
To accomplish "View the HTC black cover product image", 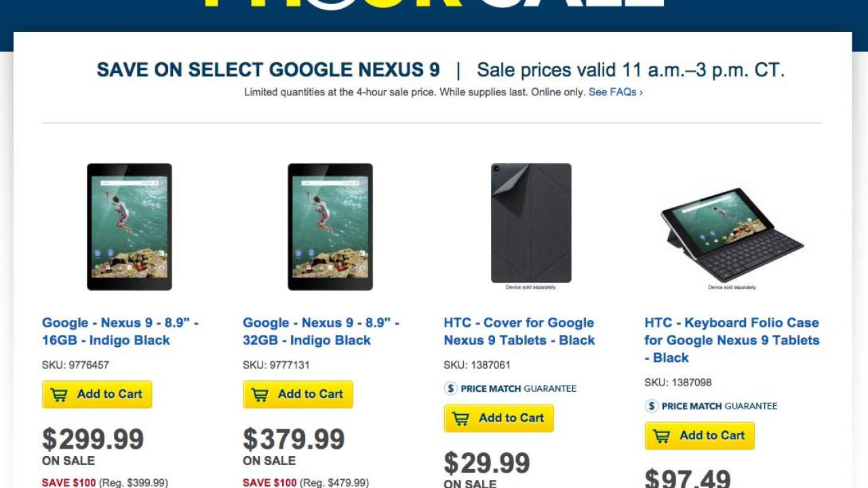I will [531, 223].
